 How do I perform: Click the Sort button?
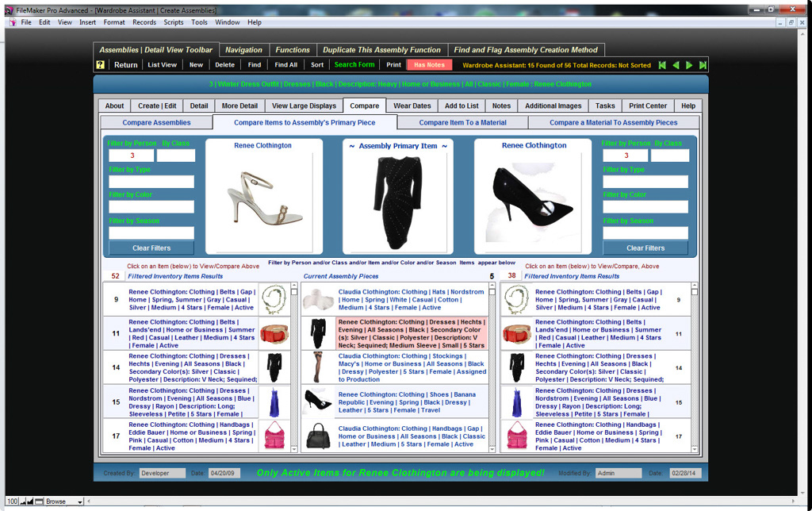pyautogui.click(x=317, y=65)
